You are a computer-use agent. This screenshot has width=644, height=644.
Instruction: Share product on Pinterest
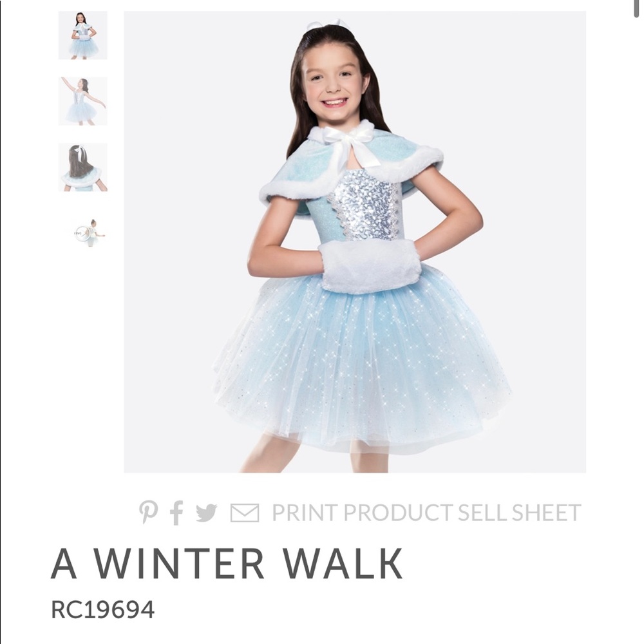[148, 512]
